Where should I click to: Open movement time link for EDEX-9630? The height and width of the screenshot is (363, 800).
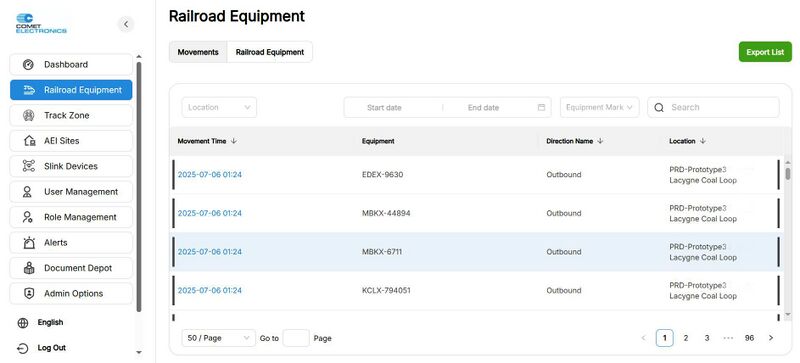click(210, 175)
